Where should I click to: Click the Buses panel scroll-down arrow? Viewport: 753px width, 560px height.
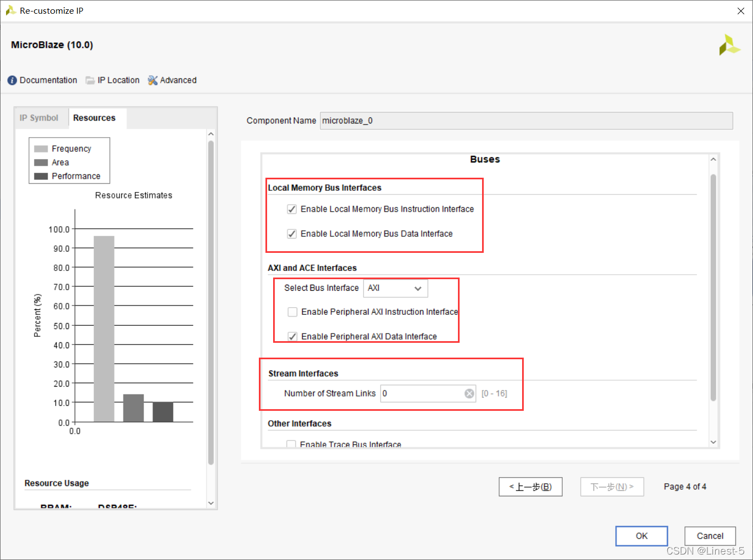click(x=713, y=442)
